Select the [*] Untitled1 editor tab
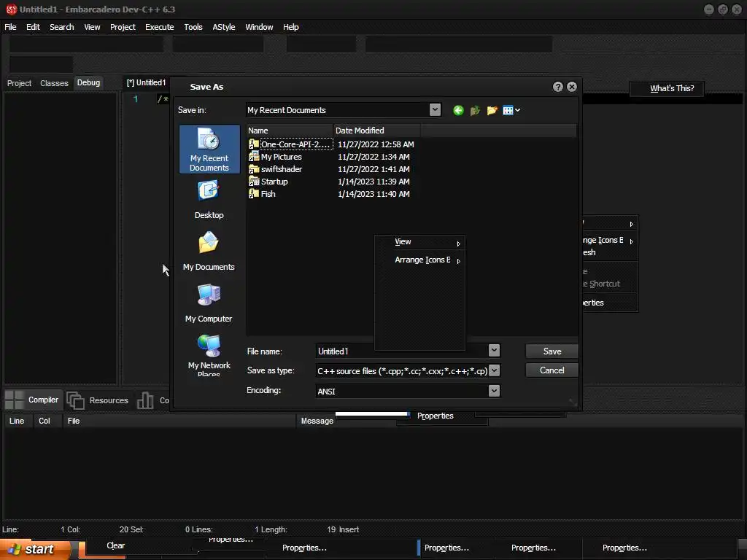747x560 pixels. pos(146,83)
